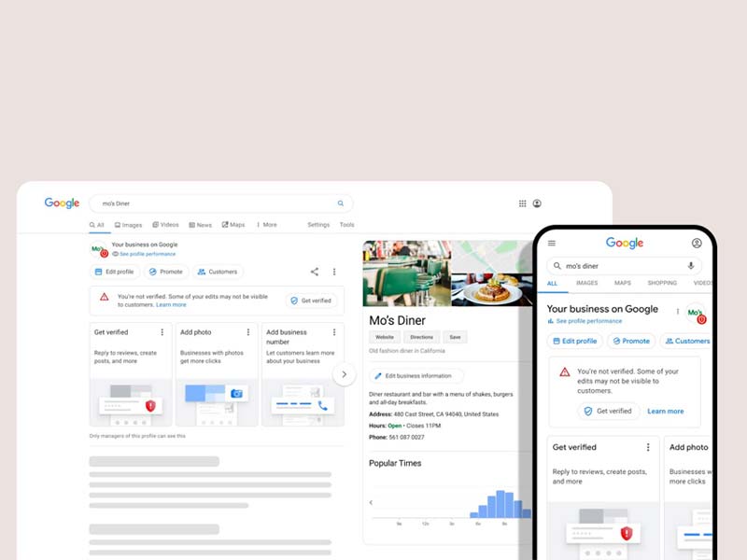Click Learn more link in desktop warning
747x560 pixels.
[x=171, y=305]
